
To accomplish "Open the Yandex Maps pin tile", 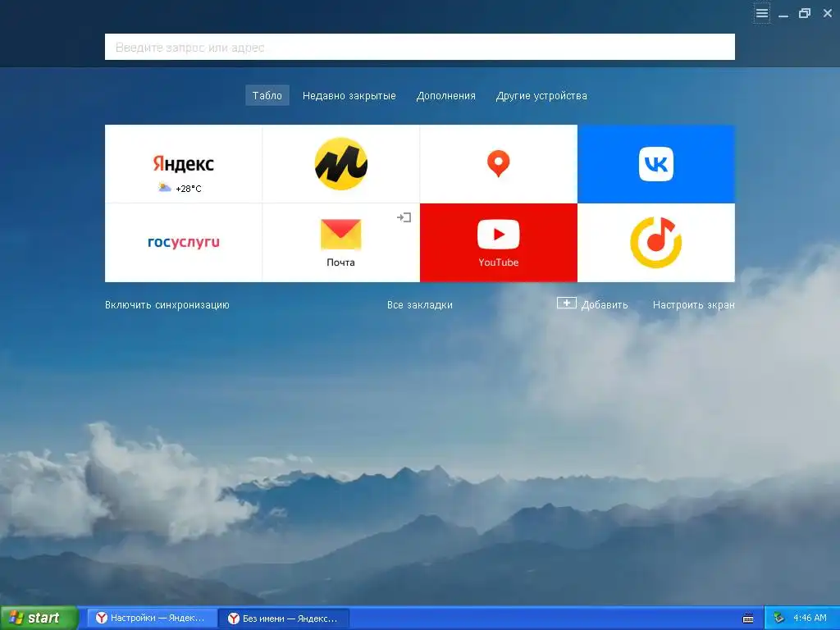I will [498, 164].
